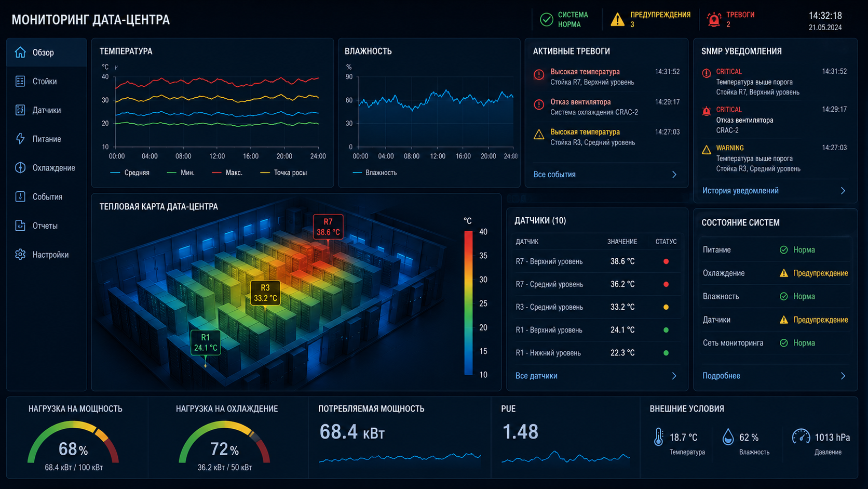Toggle the Макс. series in temperature legend
Image resolution: width=868 pixels, height=489 pixels.
(x=227, y=173)
